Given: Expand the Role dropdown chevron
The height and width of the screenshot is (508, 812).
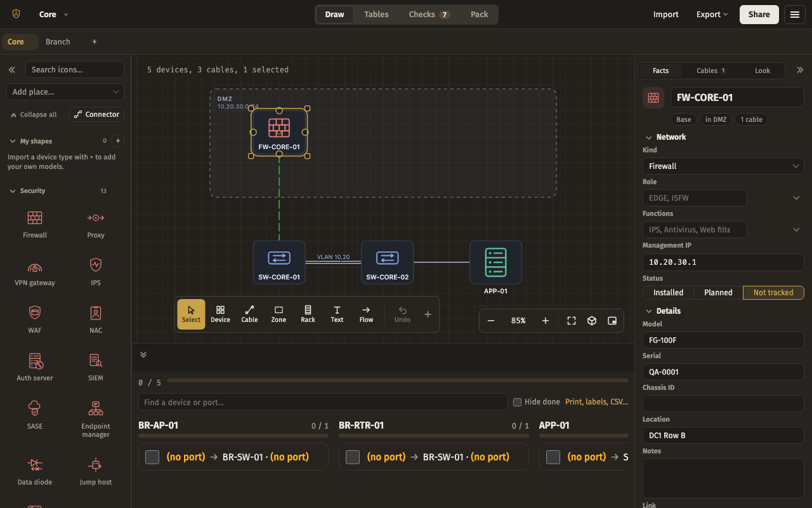Looking at the screenshot, I should 797,198.
